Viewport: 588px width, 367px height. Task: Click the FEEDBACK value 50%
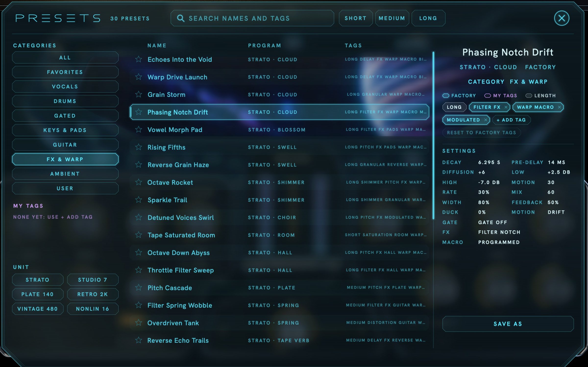[x=553, y=202]
